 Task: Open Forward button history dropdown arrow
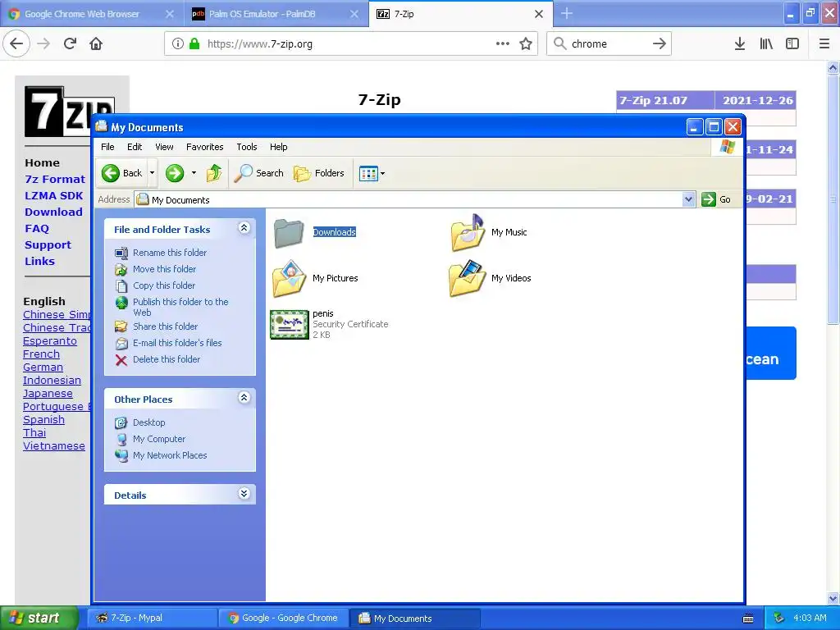(x=194, y=173)
